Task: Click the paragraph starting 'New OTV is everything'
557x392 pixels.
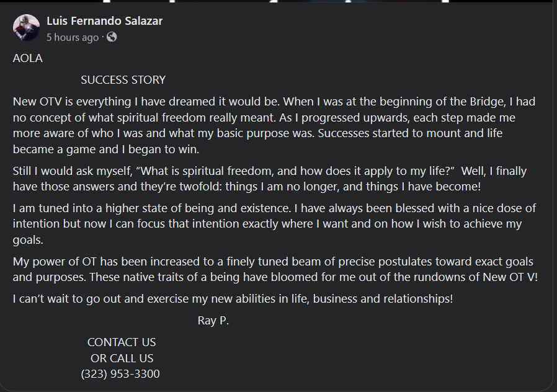Action: [273, 118]
